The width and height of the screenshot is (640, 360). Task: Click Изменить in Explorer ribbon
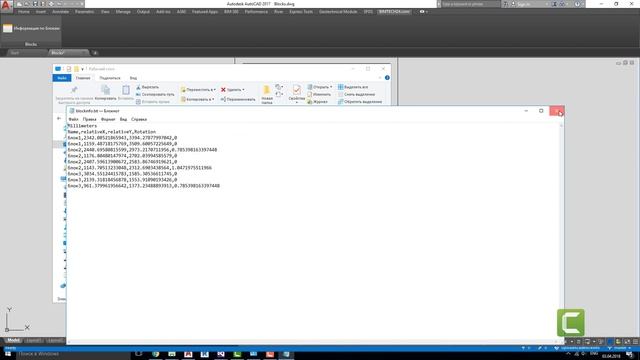point(319,94)
